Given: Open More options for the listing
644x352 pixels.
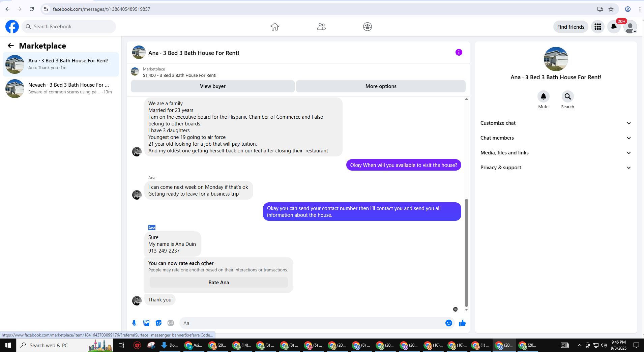Looking at the screenshot, I should 381,86.
